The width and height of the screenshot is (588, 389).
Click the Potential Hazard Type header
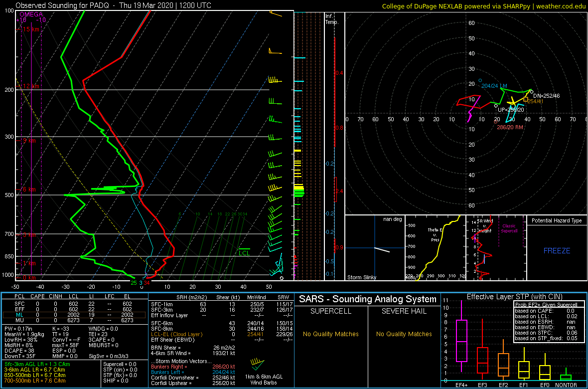(557, 220)
